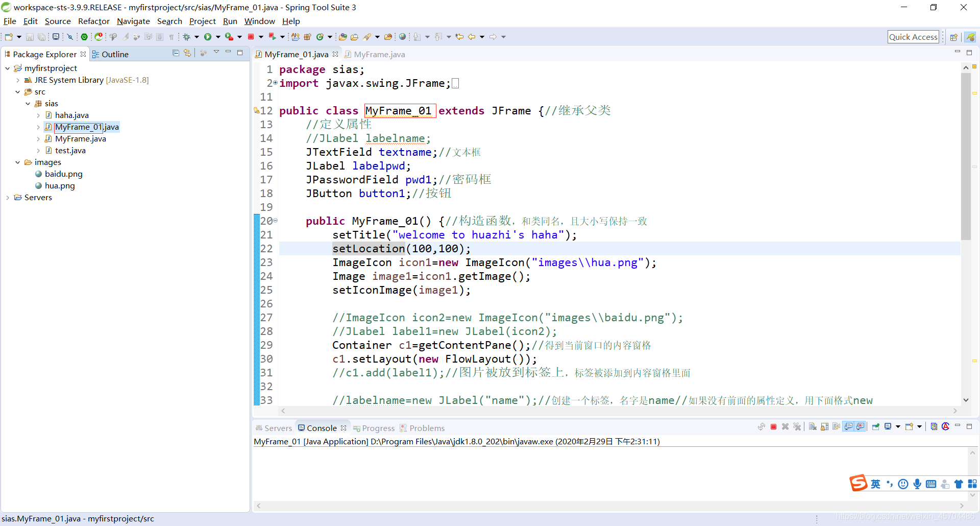980x526 pixels.
Task: Expand folded imports at line 2
Action: coord(276,83)
